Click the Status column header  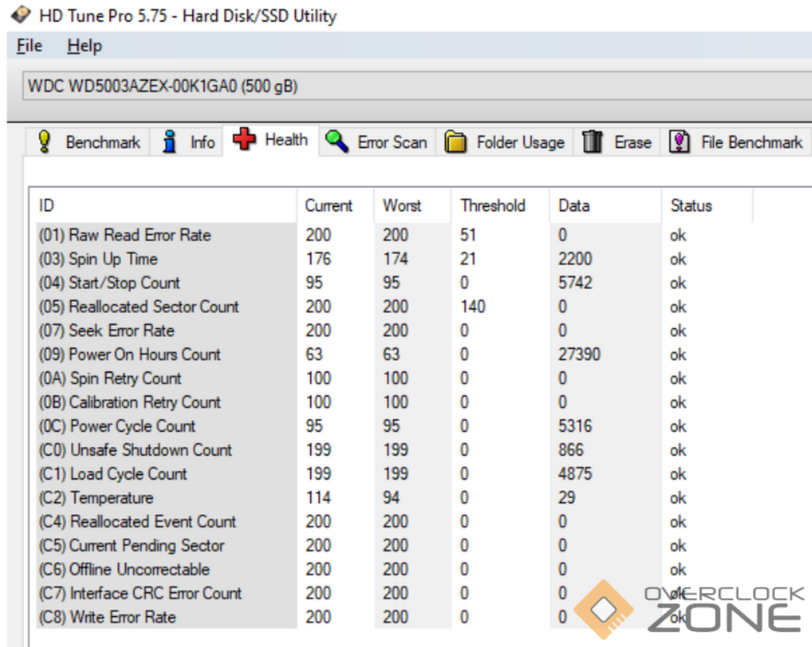click(x=691, y=206)
